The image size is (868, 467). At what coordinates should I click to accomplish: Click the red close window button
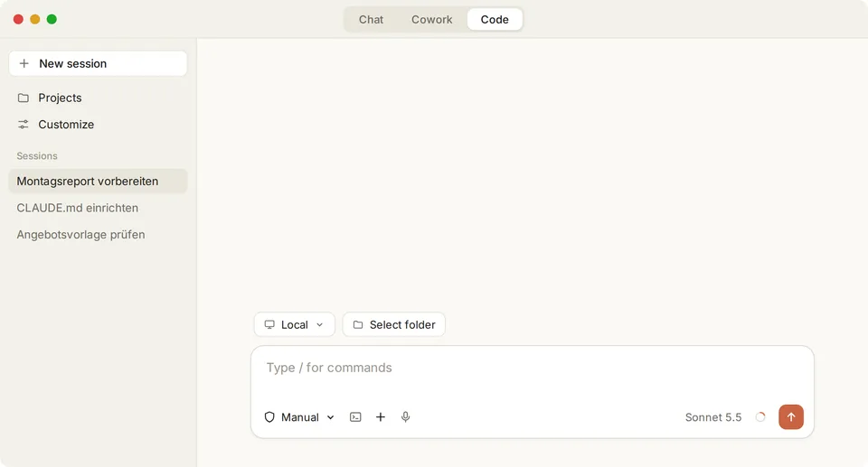coord(18,19)
